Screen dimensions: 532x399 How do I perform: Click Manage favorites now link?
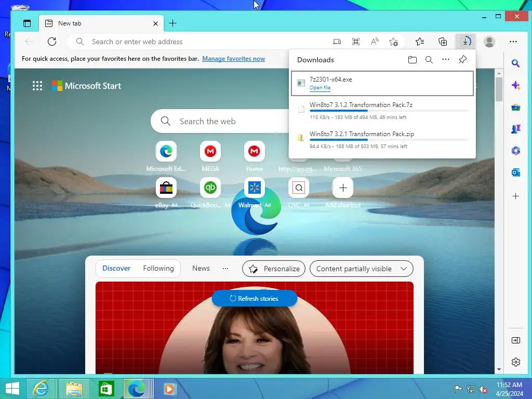tap(233, 59)
